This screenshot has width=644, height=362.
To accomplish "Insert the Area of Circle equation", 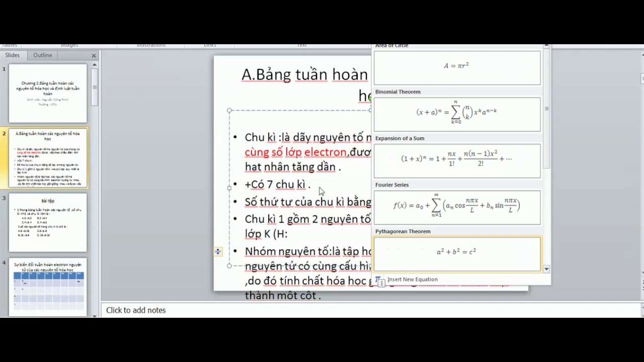I will click(457, 68).
